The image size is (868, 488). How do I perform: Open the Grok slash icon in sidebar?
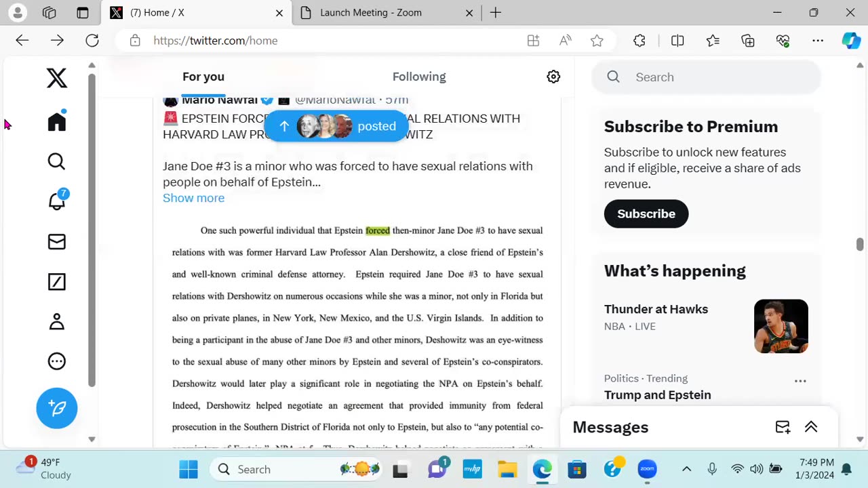click(x=57, y=282)
